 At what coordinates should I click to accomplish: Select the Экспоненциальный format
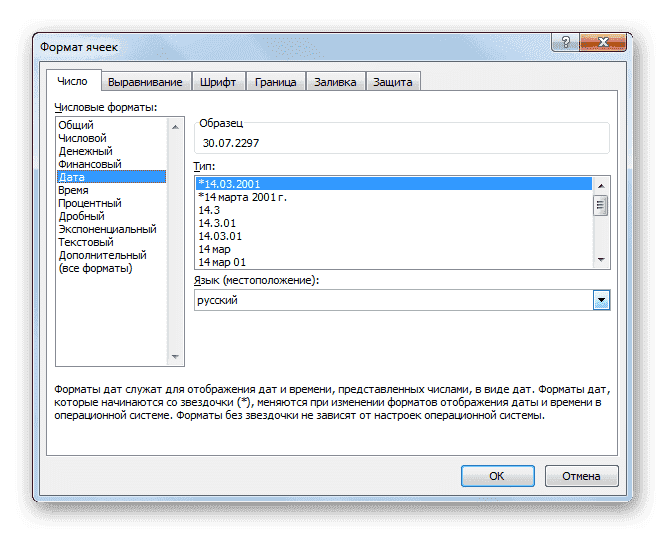click(x=111, y=229)
